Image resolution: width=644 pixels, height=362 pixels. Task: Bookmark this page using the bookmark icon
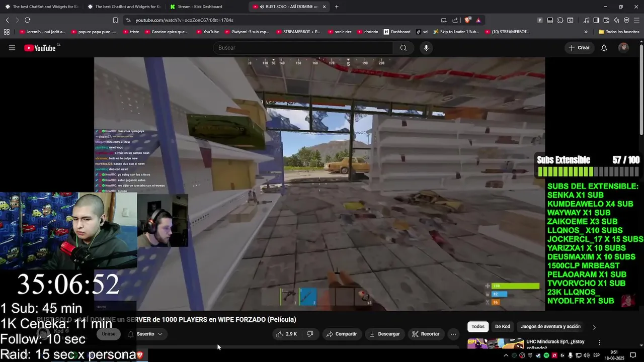(x=115, y=20)
